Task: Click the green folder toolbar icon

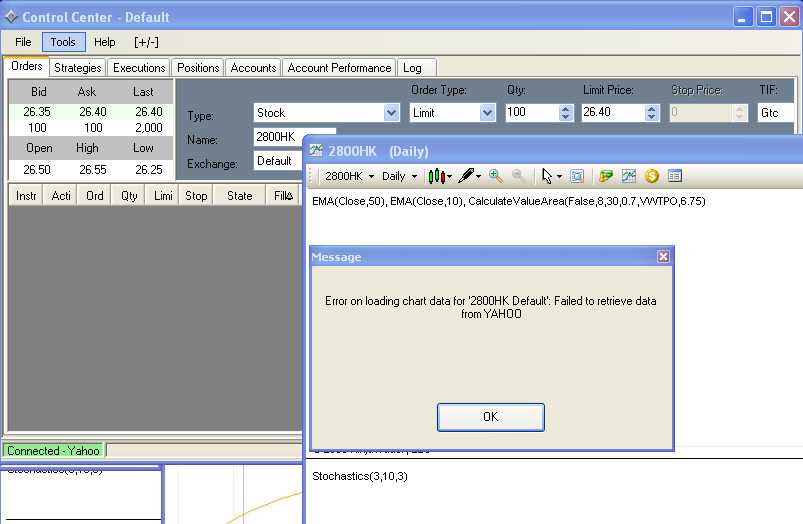Action: pos(606,176)
